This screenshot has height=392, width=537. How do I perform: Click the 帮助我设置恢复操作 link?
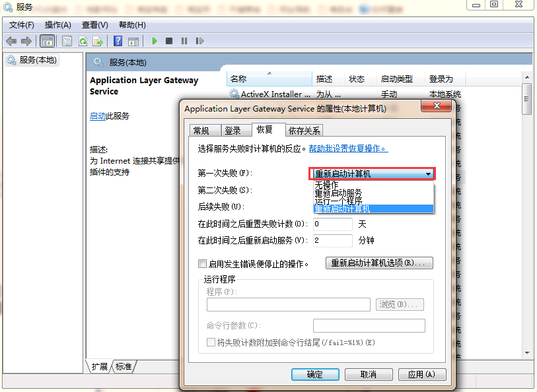[x=348, y=148]
